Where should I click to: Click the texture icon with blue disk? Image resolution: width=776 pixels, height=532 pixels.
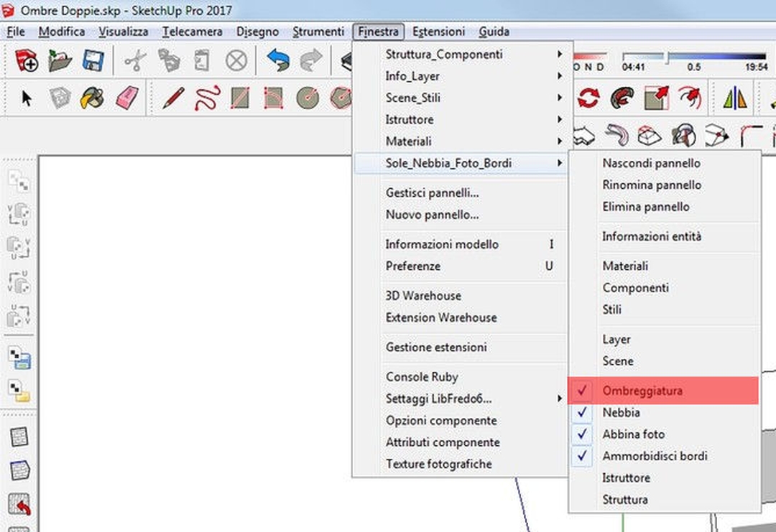(x=20, y=358)
